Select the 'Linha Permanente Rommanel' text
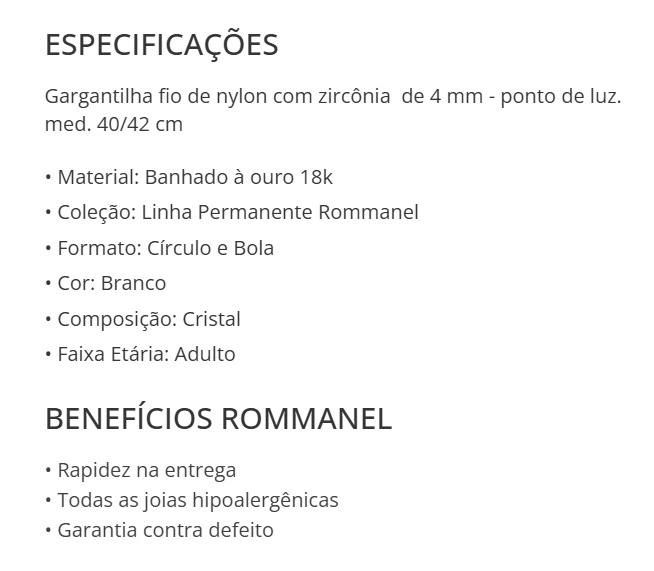This screenshot has height=571, width=654. [280, 213]
